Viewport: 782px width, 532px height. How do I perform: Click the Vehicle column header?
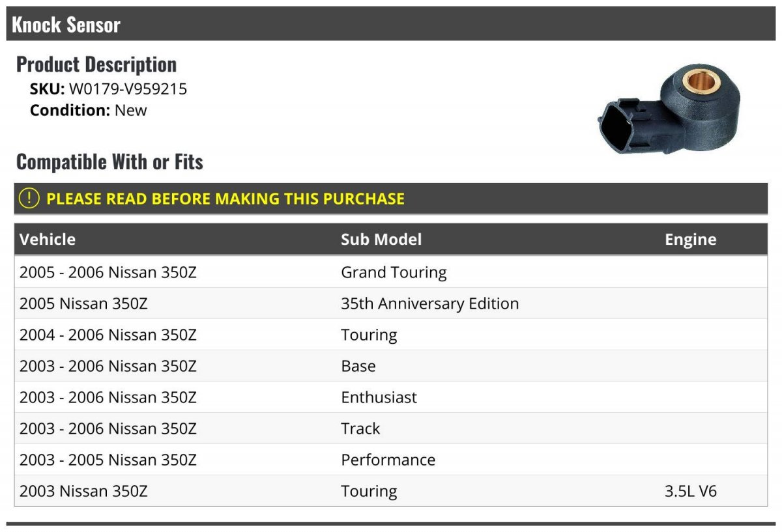coord(48,239)
